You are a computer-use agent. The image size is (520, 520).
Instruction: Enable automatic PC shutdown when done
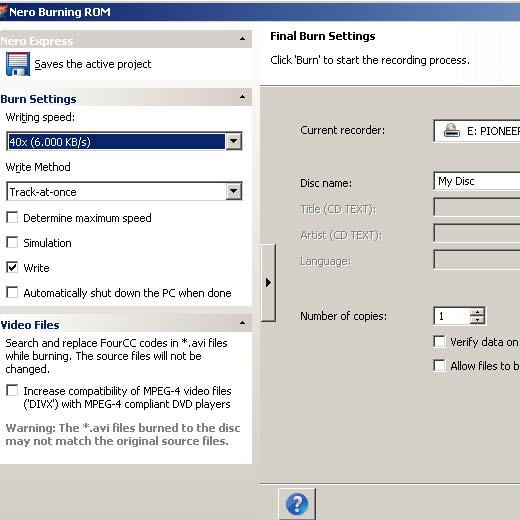point(12,293)
